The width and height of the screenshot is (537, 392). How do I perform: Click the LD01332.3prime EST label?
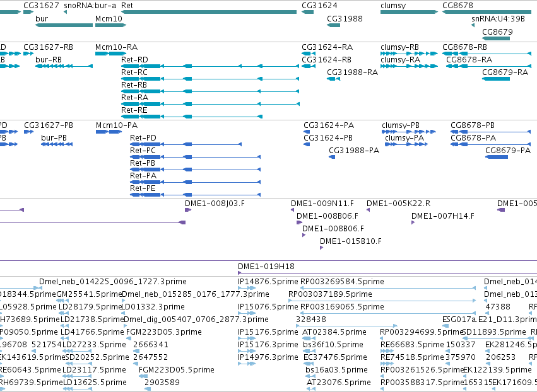click(x=153, y=307)
